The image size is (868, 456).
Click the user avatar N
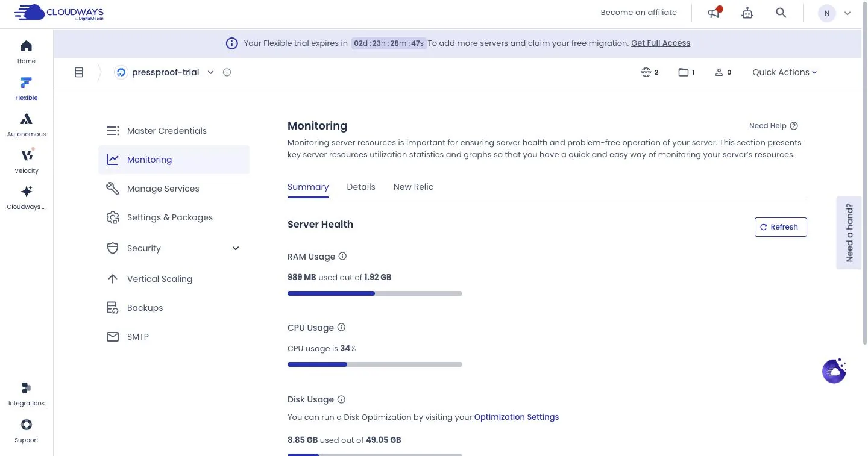point(827,13)
